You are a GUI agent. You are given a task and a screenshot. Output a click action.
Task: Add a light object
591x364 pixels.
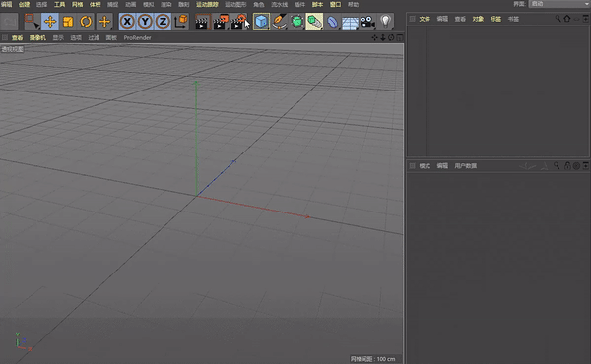pyautogui.click(x=385, y=22)
